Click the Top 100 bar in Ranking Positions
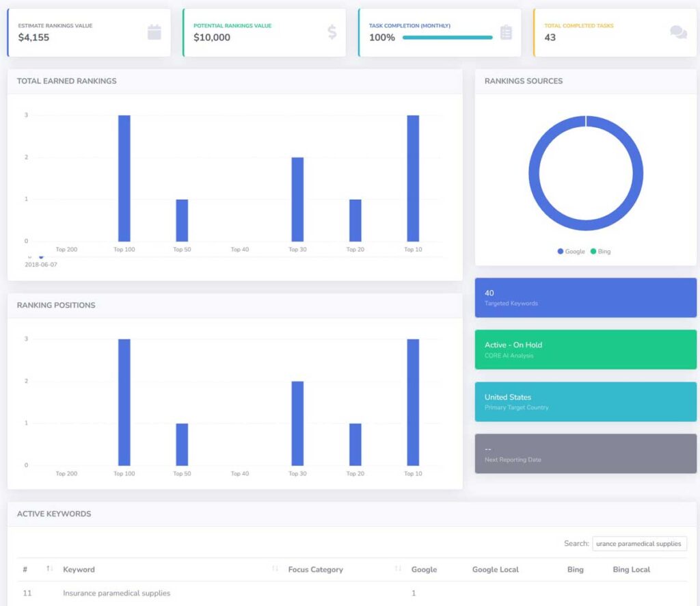 124,402
